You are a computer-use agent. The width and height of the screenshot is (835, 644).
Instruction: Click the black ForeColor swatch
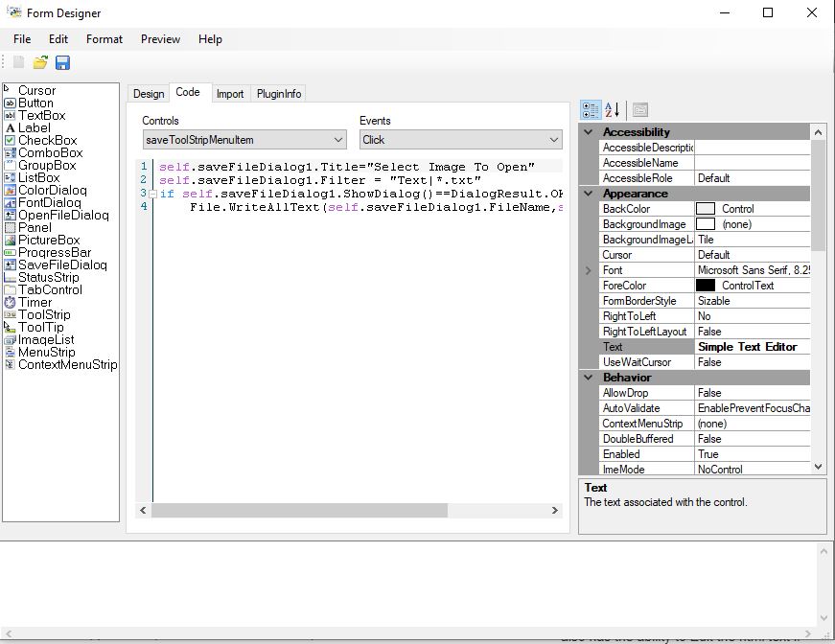click(x=706, y=286)
